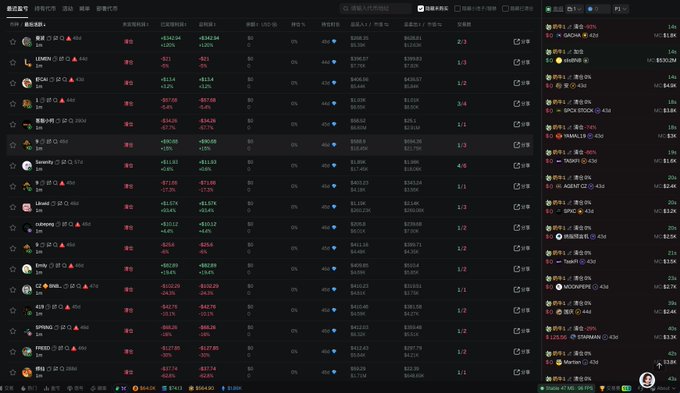
Task: Sort by the holding percent column header
Action: 298,25
